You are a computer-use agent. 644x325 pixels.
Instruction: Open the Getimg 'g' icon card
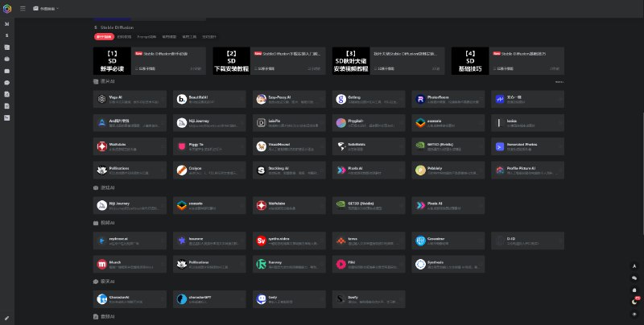[x=369, y=99]
